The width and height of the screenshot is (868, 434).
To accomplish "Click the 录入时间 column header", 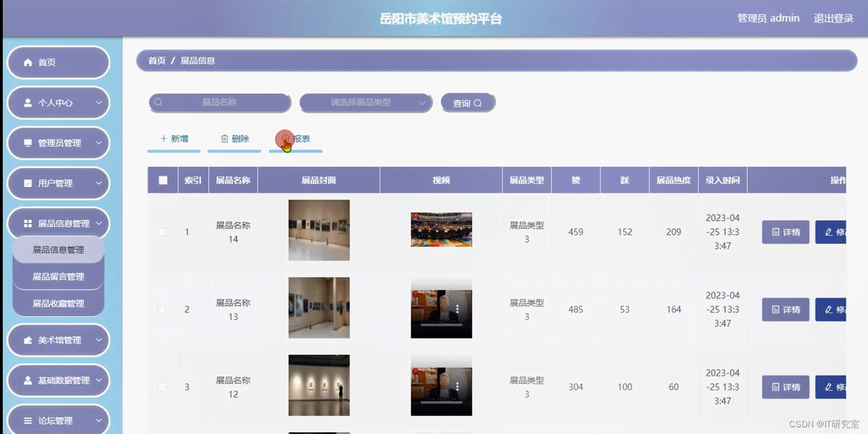I will pyautogui.click(x=722, y=180).
